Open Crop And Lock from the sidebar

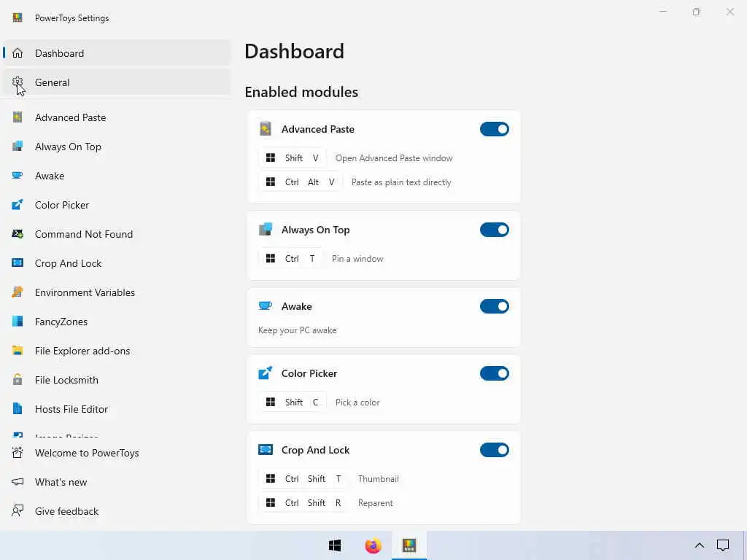117,263
